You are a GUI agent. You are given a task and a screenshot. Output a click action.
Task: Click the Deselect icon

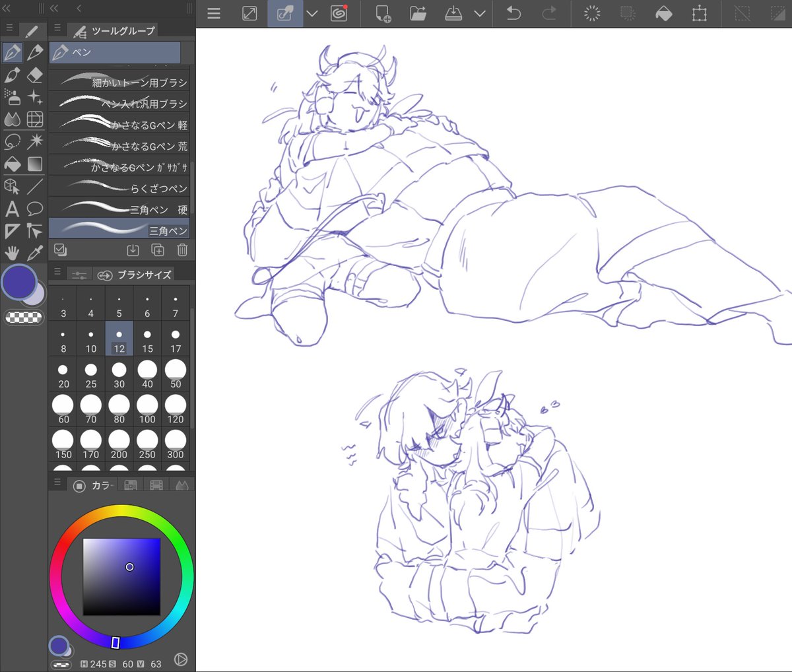coord(742,13)
